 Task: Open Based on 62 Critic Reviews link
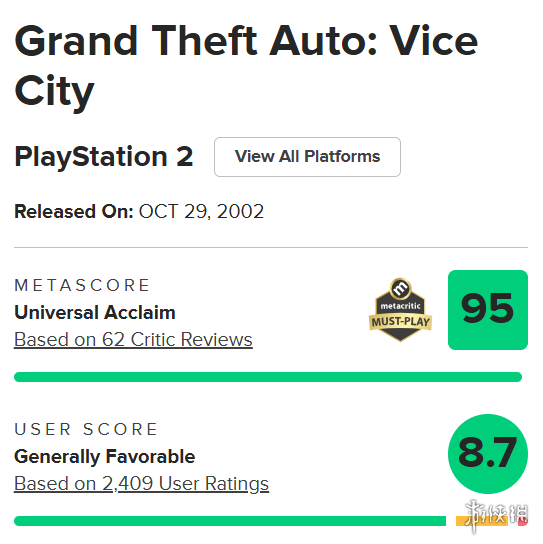pos(133,339)
